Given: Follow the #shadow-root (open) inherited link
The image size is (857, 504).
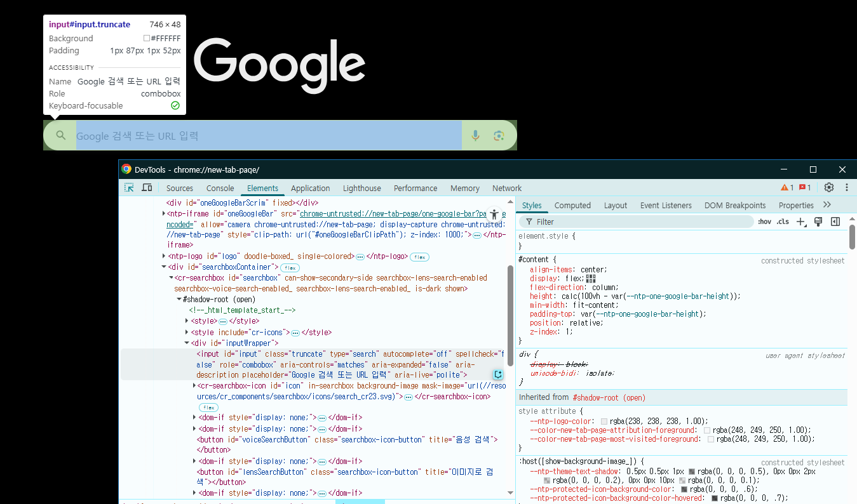Looking at the screenshot, I should [x=609, y=397].
